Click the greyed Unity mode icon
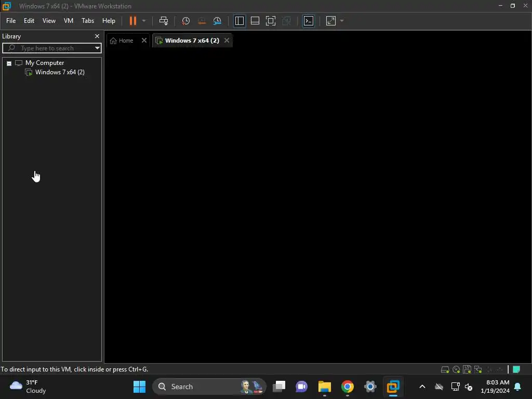The width and height of the screenshot is (532, 399). click(x=286, y=21)
